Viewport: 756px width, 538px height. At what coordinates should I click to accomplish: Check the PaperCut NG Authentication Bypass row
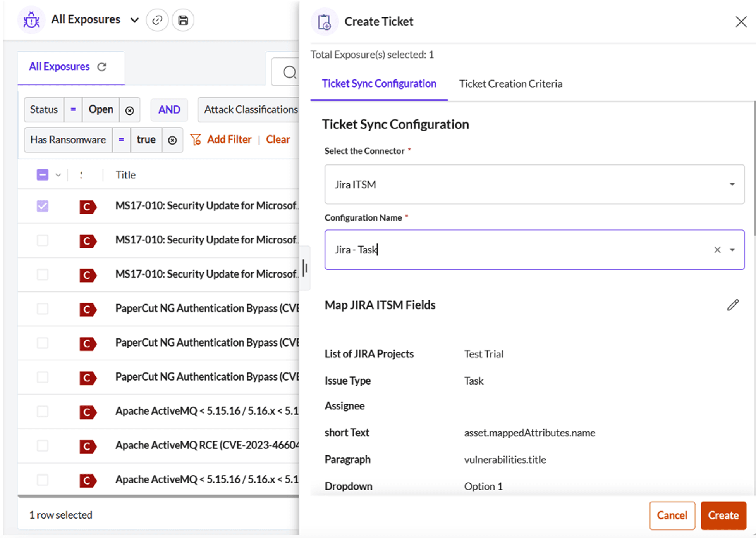tap(42, 309)
